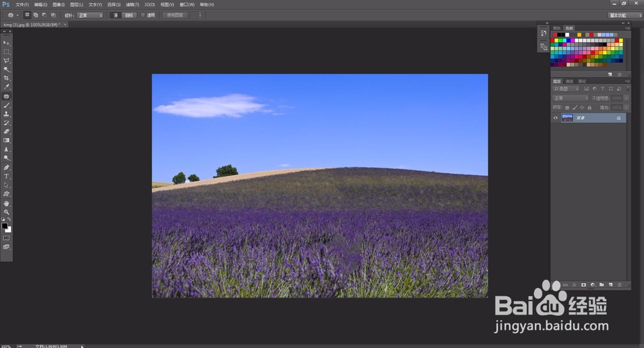Select the Custom Shape tool
Viewport: 644px width, 348px height.
(6, 194)
